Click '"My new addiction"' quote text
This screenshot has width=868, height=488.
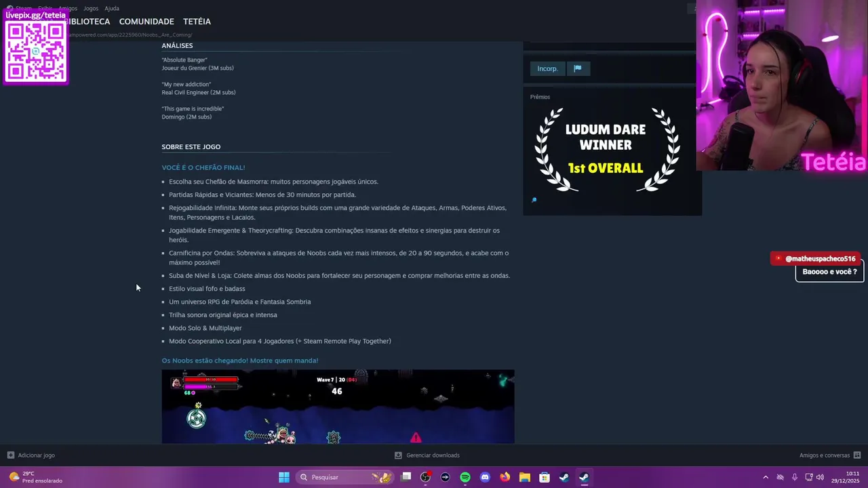pos(186,84)
